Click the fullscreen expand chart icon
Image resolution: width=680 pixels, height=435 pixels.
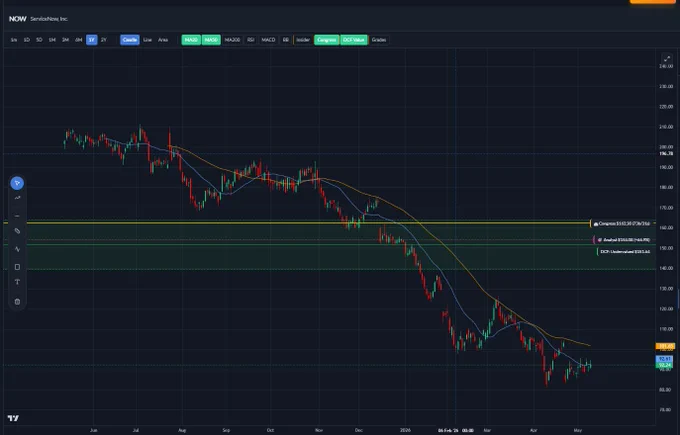667,59
